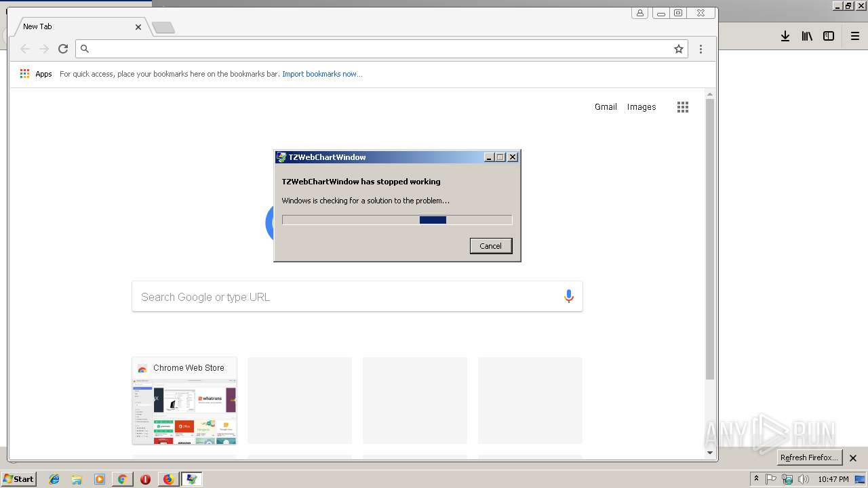Select the New Tab tab
The height and width of the screenshot is (488, 868).
click(x=80, y=26)
